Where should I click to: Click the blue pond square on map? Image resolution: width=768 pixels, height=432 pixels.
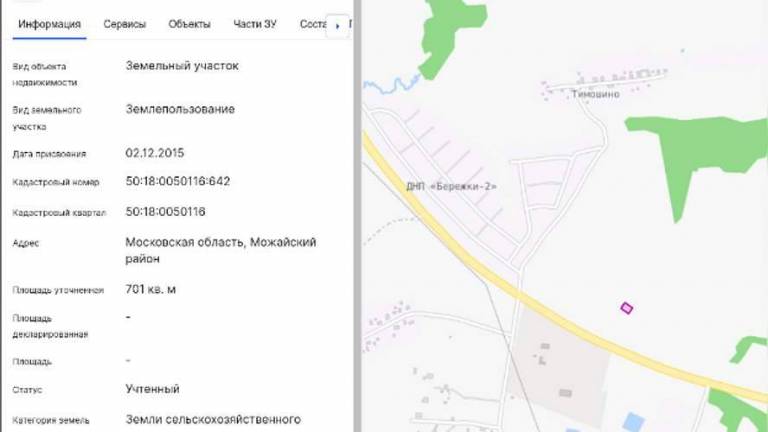(x=633, y=422)
